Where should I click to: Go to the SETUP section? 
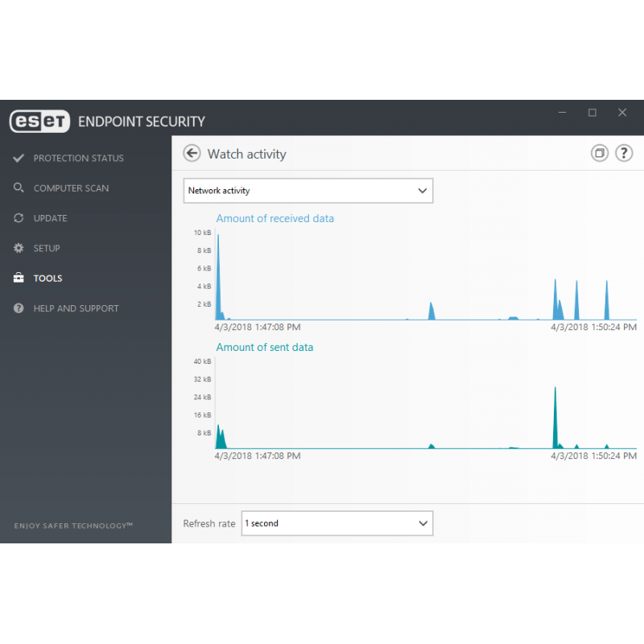click(x=47, y=248)
